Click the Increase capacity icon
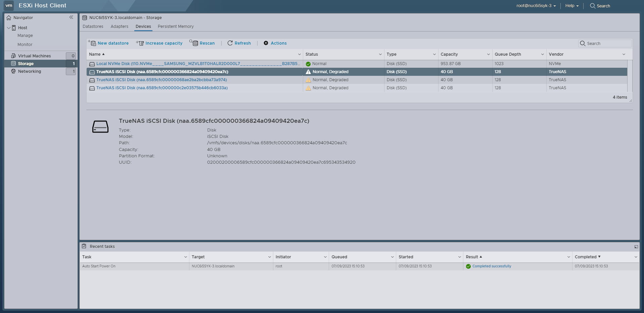Image resolution: width=644 pixels, height=313 pixels. pos(140,43)
